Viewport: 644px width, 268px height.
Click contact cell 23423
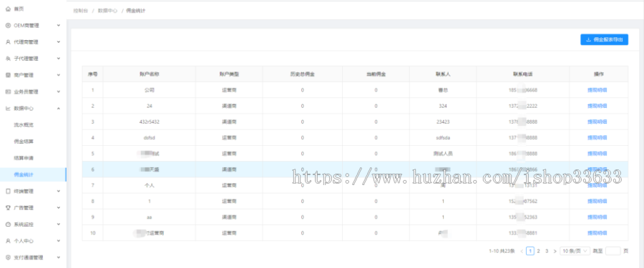click(443, 122)
